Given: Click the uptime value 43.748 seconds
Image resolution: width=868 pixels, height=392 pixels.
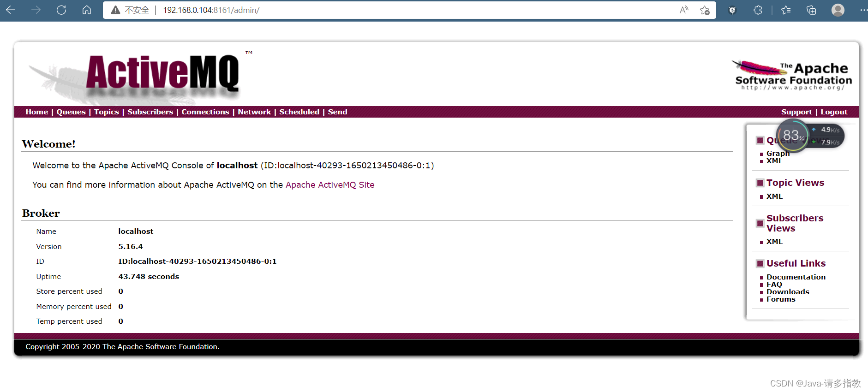Looking at the screenshot, I should (x=149, y=277).
